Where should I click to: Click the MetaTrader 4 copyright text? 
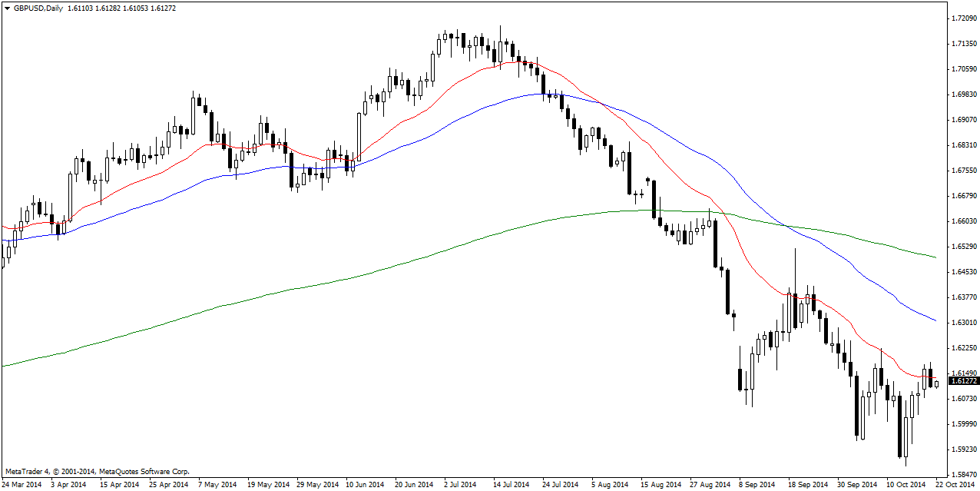(x=97, y=471)
